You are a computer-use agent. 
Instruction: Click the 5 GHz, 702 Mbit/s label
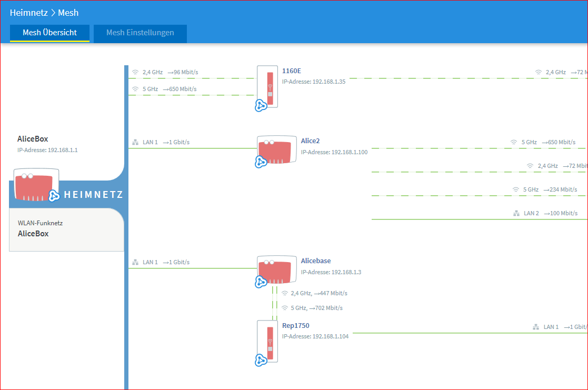point(317,308)
